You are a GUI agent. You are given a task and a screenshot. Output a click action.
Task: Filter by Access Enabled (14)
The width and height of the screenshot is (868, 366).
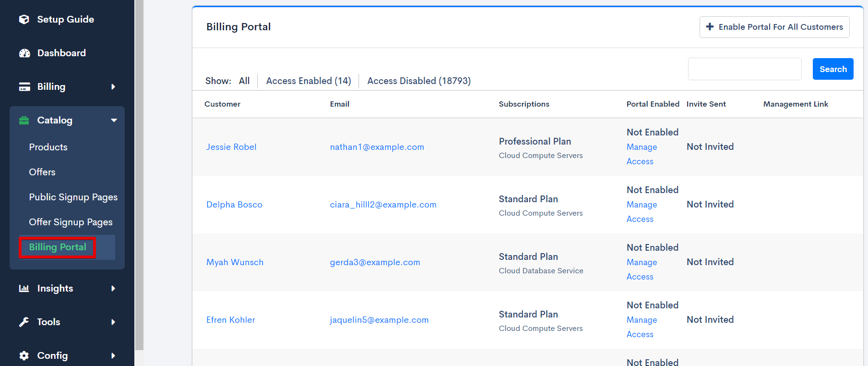coord(309,81)
